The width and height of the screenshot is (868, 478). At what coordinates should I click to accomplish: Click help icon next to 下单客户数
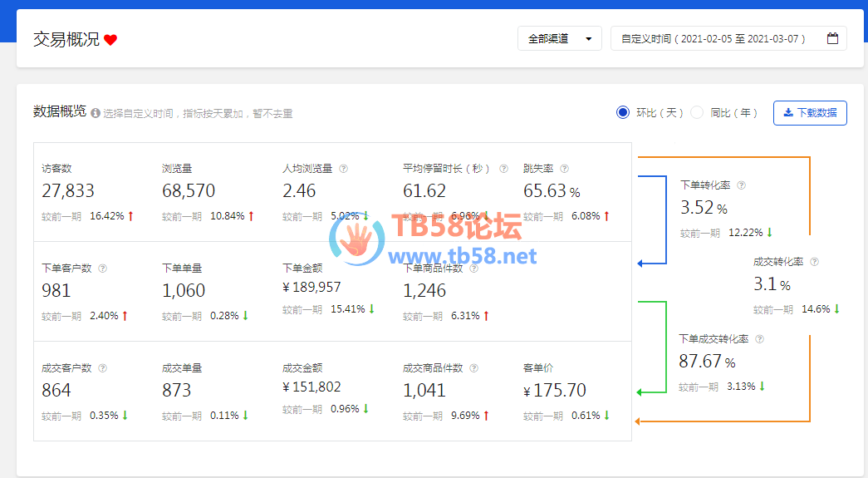[x=102, y=268]
